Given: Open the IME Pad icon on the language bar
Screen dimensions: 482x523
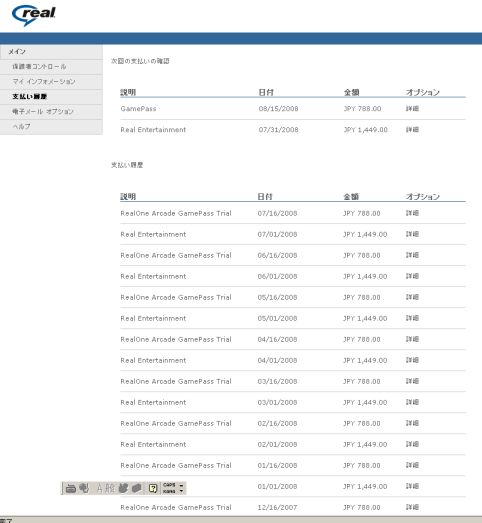Looking at the screenshot, I should 123,489.
